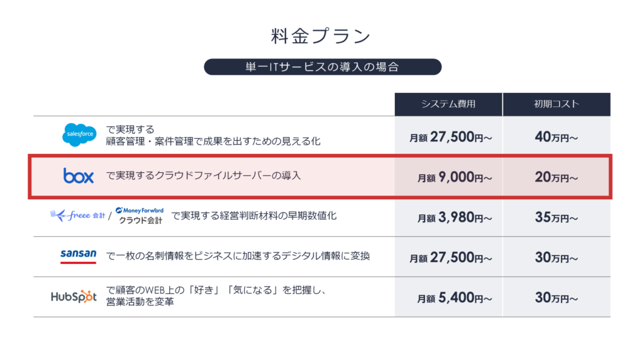Select the 月額 9,000円 box price cell
The image size is (644, 362).
(454, 177)
